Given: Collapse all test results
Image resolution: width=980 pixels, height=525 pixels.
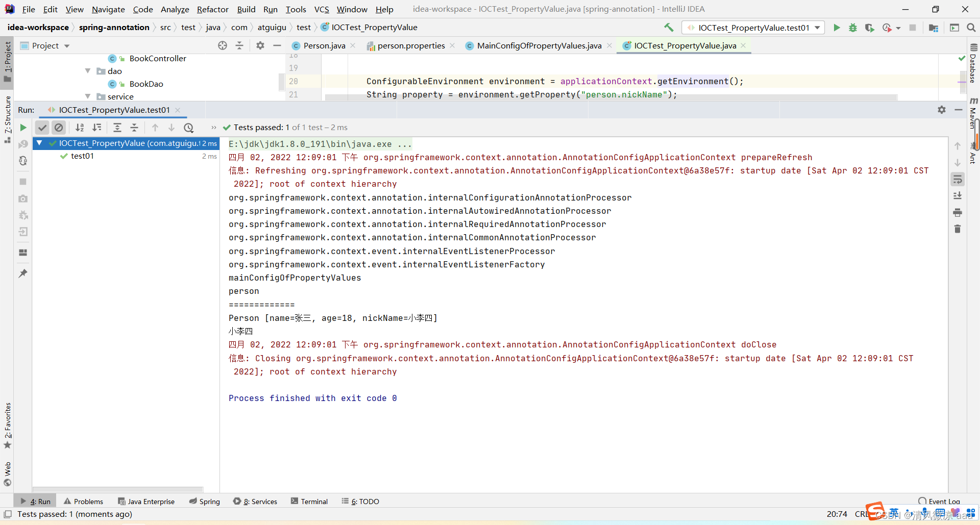Looking at the screenshot, I should coord(134,128).
